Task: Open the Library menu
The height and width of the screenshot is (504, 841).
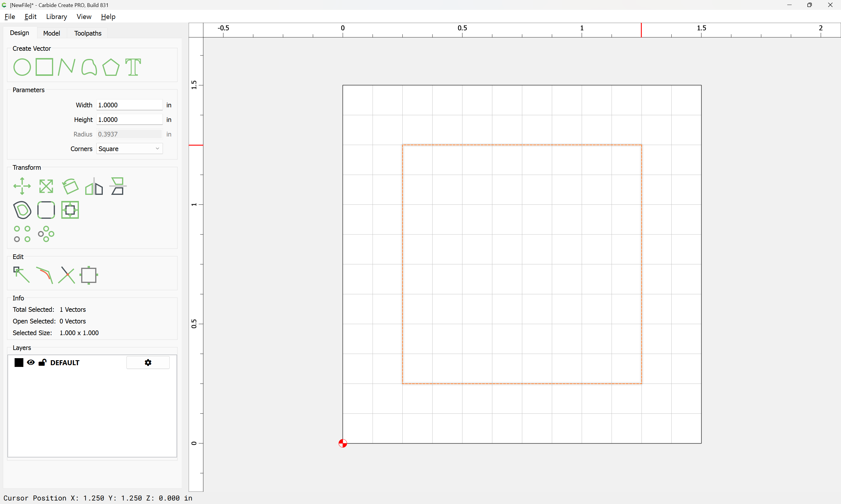Action: tap(56, 17)
